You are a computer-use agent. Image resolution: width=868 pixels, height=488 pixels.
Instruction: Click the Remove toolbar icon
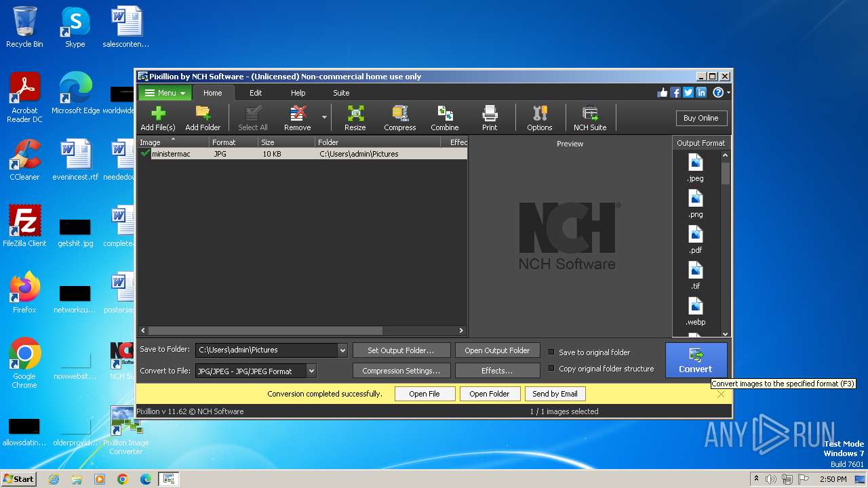click(297, 118)
